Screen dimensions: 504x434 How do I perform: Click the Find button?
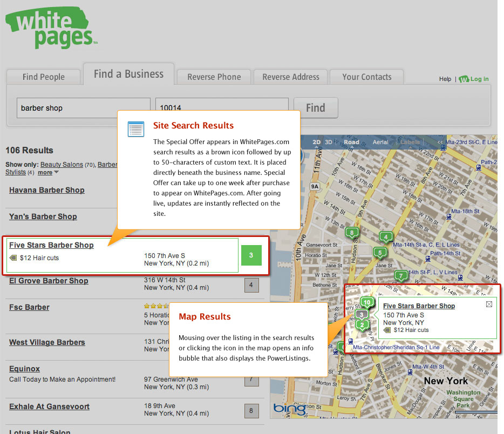tap(316, 108)
